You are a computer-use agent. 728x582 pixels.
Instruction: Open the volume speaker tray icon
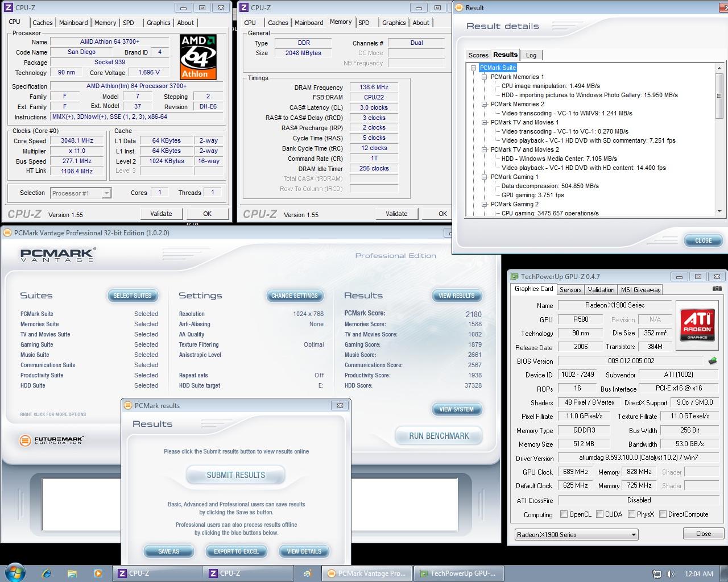[671, 574]
